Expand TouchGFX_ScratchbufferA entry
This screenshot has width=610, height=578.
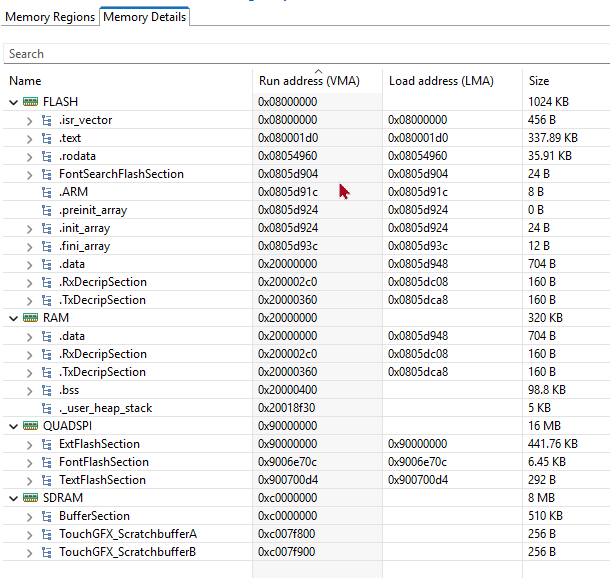coord(30,534)
